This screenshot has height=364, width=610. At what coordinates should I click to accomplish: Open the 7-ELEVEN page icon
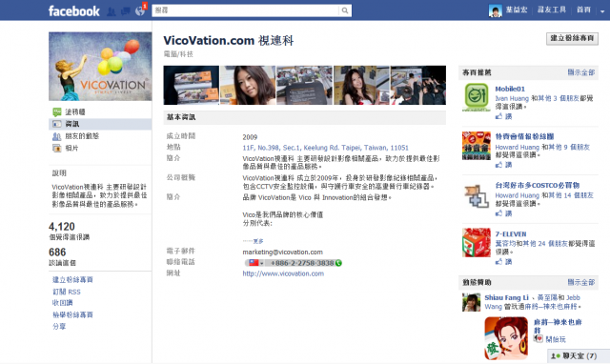477,243
